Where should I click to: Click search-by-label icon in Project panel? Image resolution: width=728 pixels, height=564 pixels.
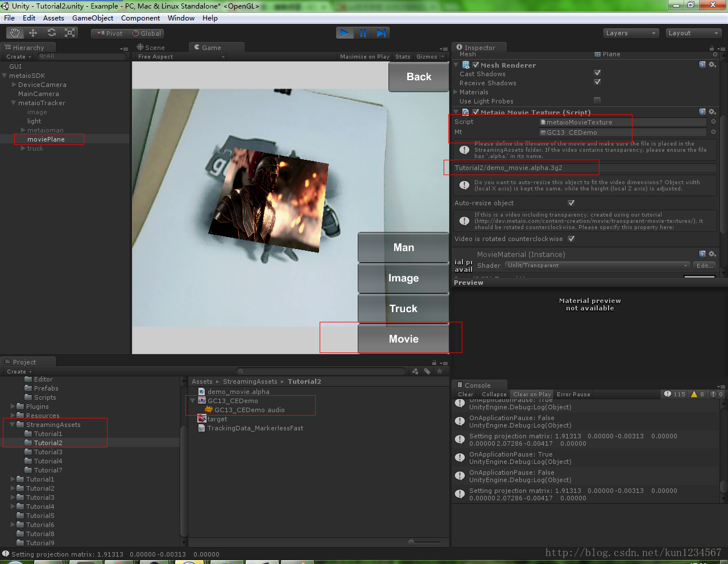(427, 371)
